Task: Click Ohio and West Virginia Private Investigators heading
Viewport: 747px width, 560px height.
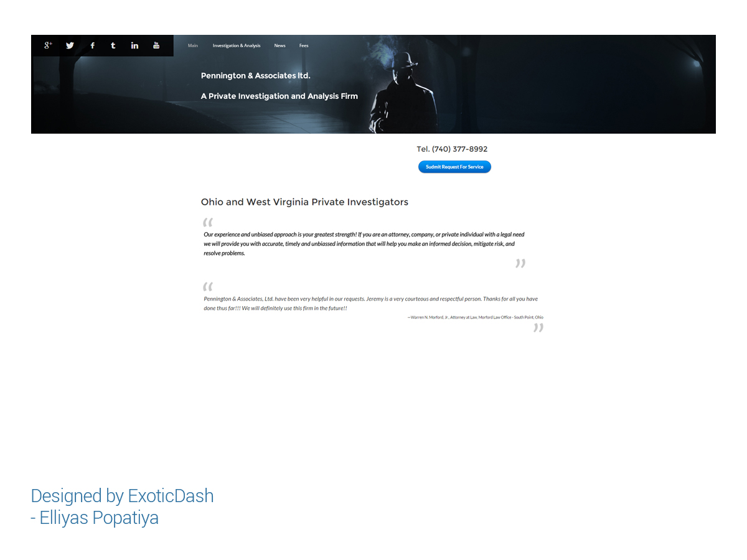Action: click(x=304, y=202)
